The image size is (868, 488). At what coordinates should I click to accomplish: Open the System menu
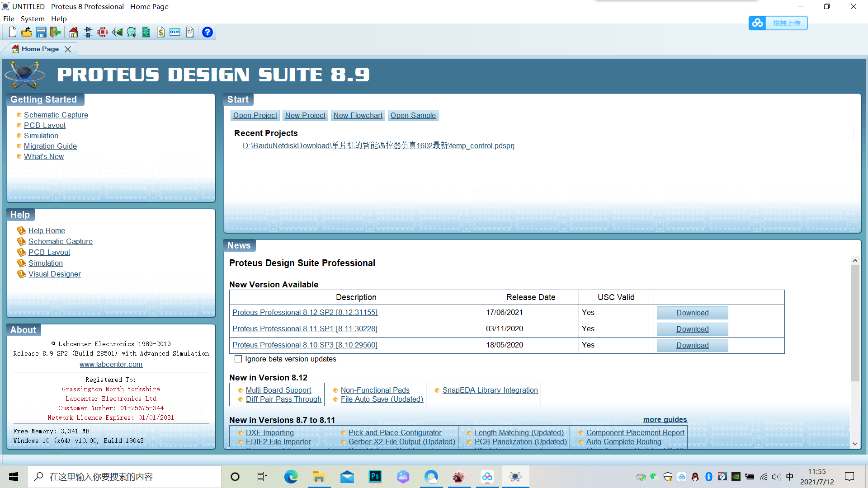(33, 19)
